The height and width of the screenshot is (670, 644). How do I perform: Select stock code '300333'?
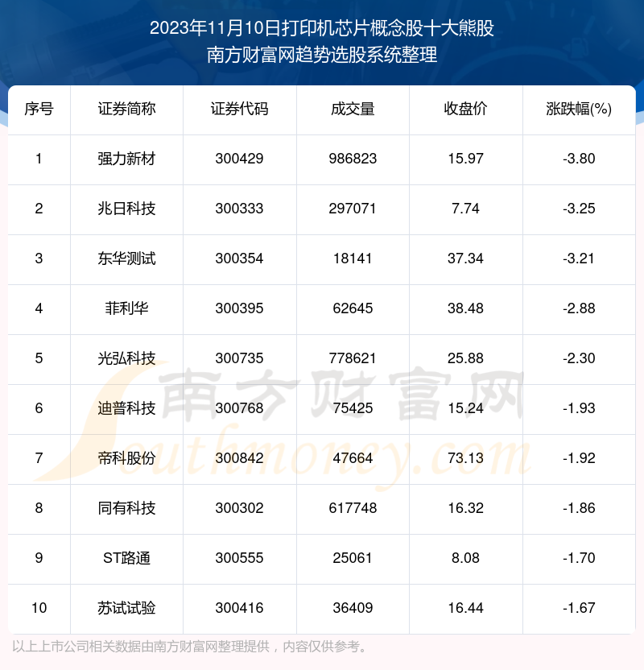coord(239,209)
